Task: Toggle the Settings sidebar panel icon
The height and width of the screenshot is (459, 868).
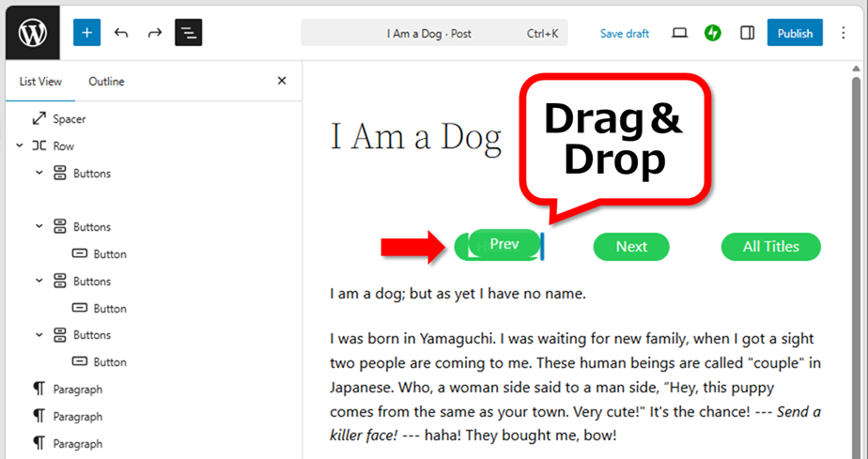Action: (x=748, y=33)
